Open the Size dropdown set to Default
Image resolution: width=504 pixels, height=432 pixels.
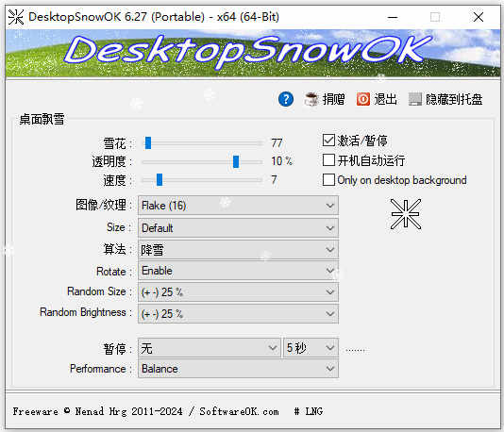pyautogui.click(x=238, y=228)
